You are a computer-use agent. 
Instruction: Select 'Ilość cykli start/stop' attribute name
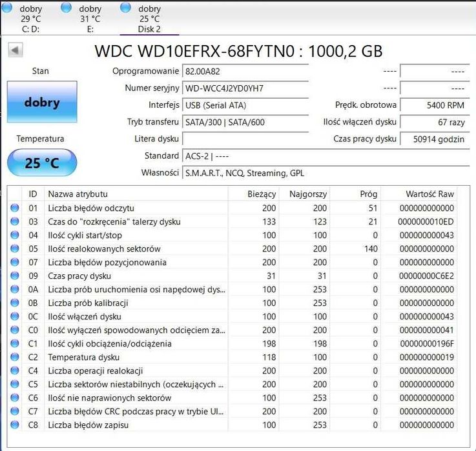[x=85, y=236]
